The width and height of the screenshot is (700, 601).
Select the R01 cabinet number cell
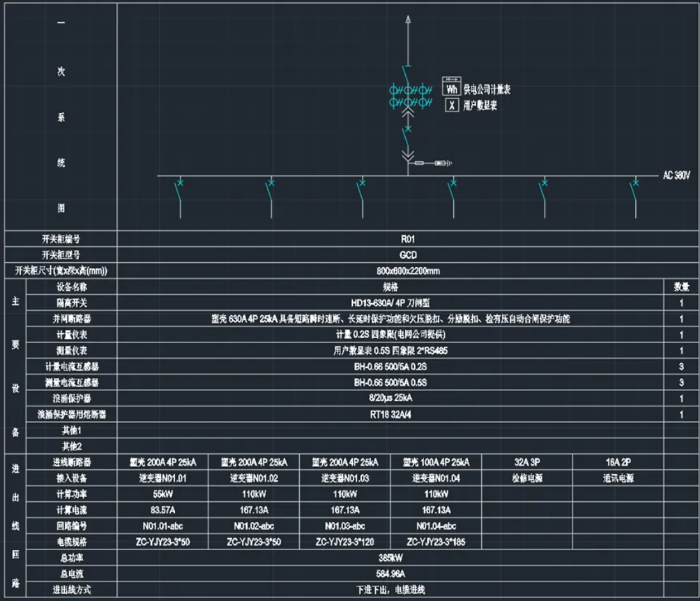point(408,239)
